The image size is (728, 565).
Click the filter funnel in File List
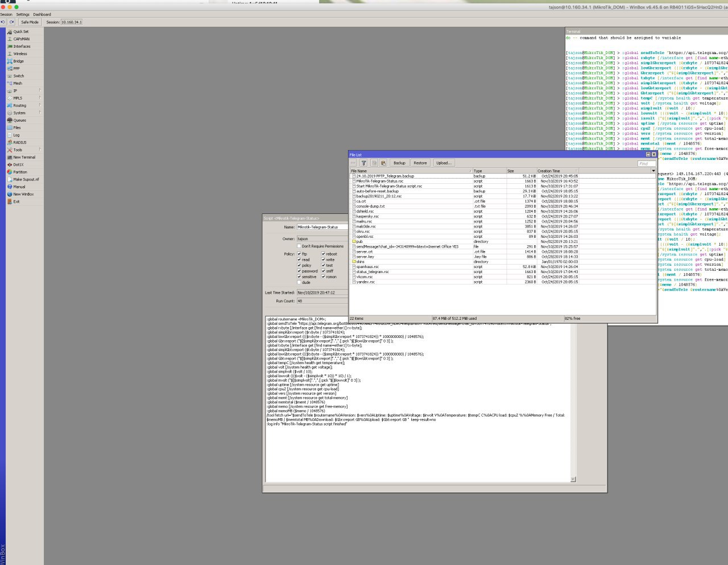click(363, 163)
